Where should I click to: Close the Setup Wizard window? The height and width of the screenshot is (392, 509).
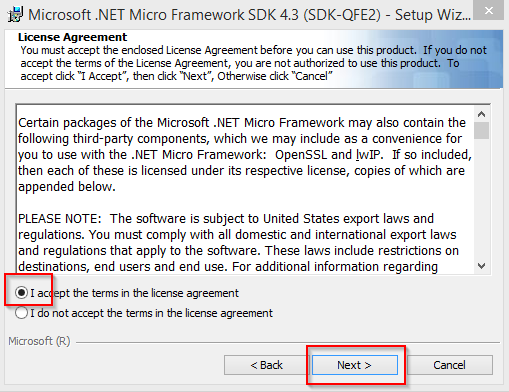point(489,10)
